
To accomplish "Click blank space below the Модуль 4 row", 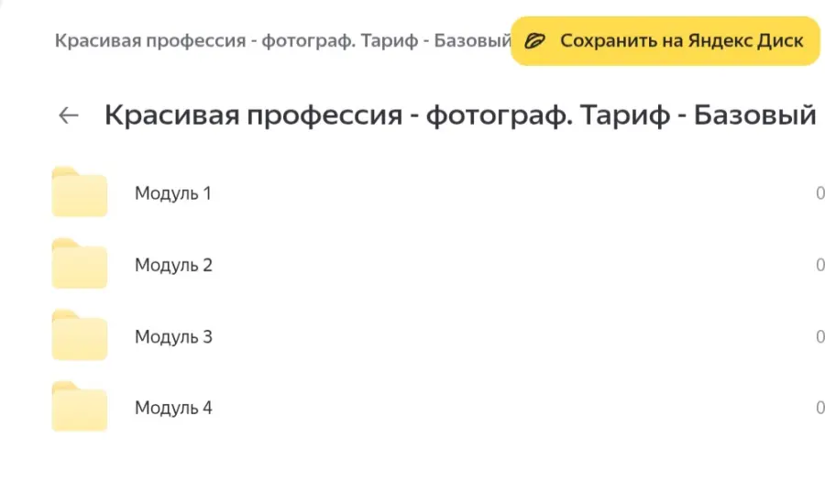I will pos(412,467).
